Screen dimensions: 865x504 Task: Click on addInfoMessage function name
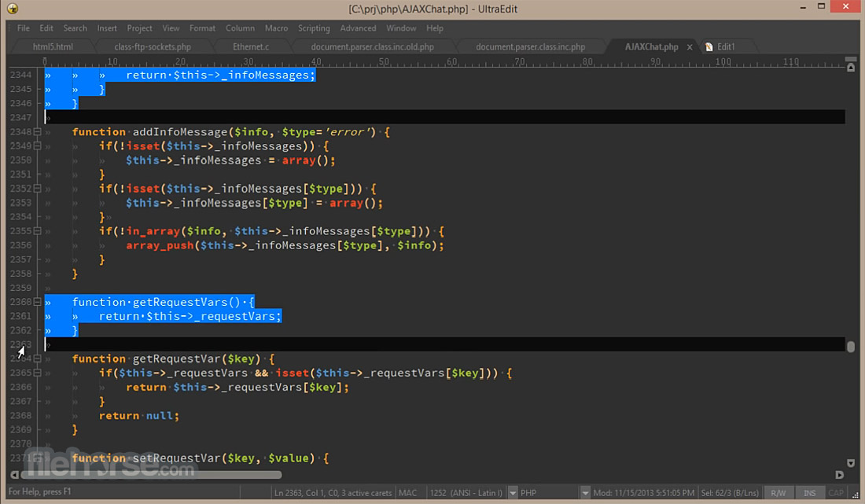point(180,132)
